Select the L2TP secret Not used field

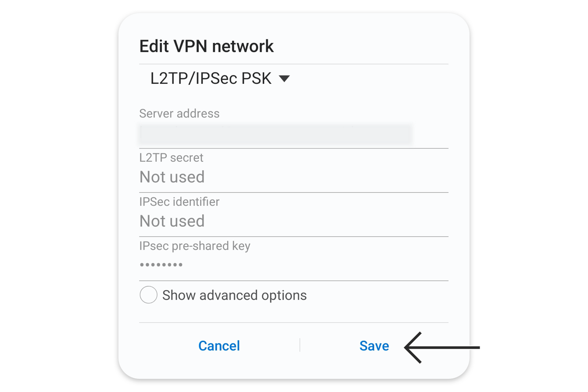[x=294, y=177]
